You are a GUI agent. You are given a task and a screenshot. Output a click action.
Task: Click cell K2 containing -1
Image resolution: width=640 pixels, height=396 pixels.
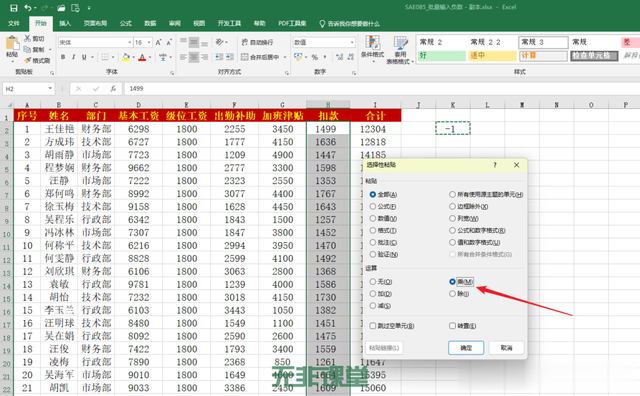[453, 129]
